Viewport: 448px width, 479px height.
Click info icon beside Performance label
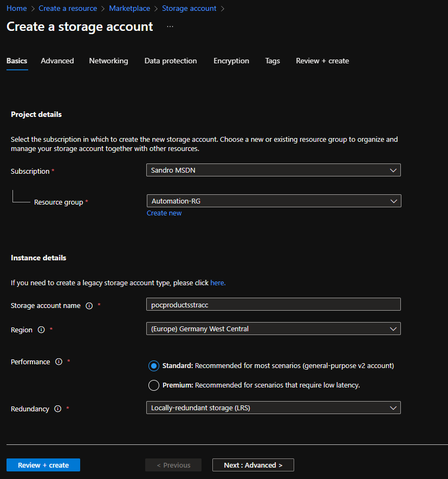point(59,362)
